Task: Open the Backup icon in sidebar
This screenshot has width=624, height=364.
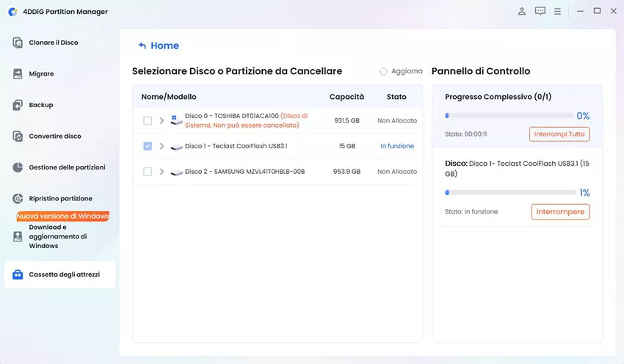Action: (18, 105)
